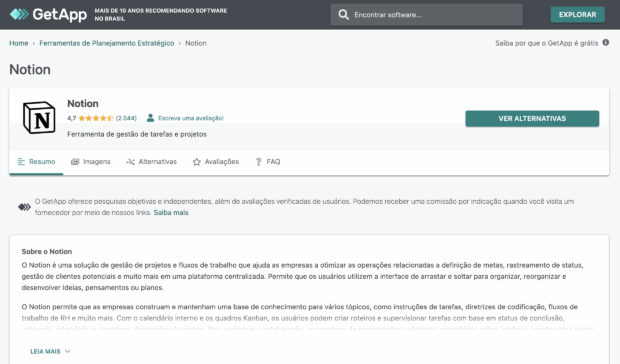The width and height of the screenshot is (620, 364).
Task: Click the GetApp arrows icon in disclaimer
Action: coord(24,207)
